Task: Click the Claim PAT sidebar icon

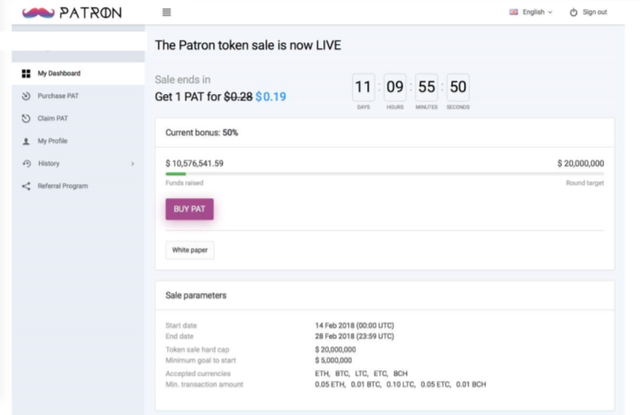Action: click(x=26, y=119)
